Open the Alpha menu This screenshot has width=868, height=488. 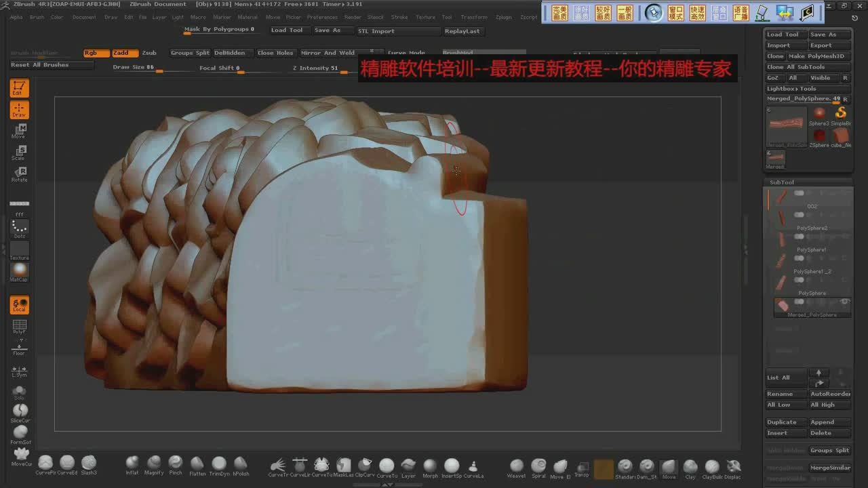coord(16,17)
